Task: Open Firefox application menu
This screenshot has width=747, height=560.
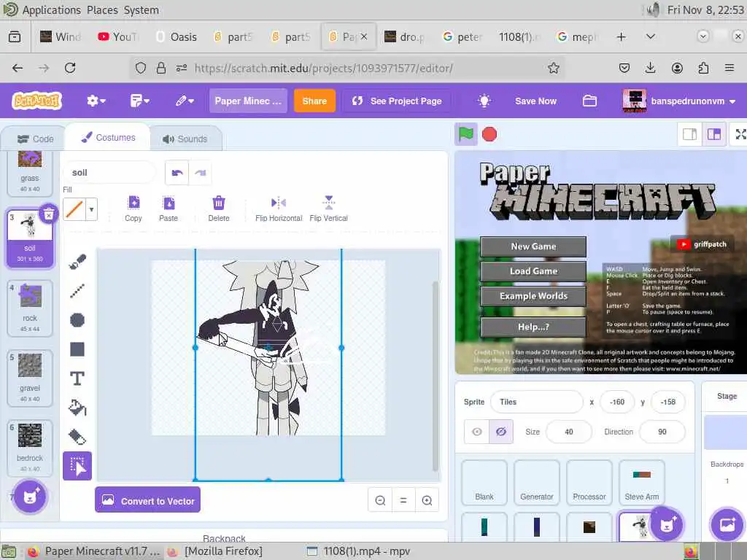Action: click(729, 68)
